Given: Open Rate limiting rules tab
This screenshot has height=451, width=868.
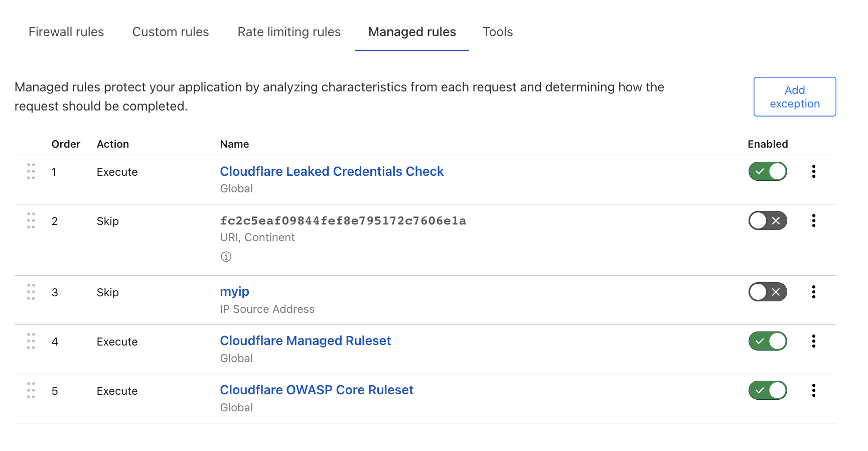Looking at the screenshot, I should (x=289, y=32).
